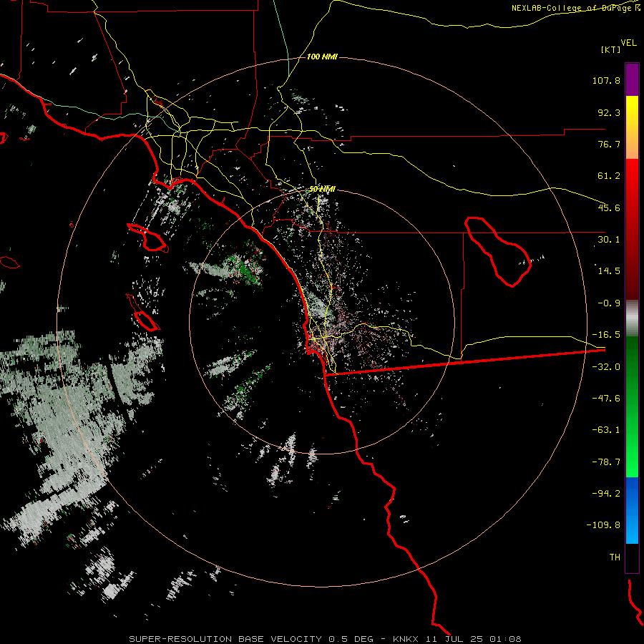Click the yellow-orange segment of the color bar
Screen dimensions: 644x644
point(632,127)
